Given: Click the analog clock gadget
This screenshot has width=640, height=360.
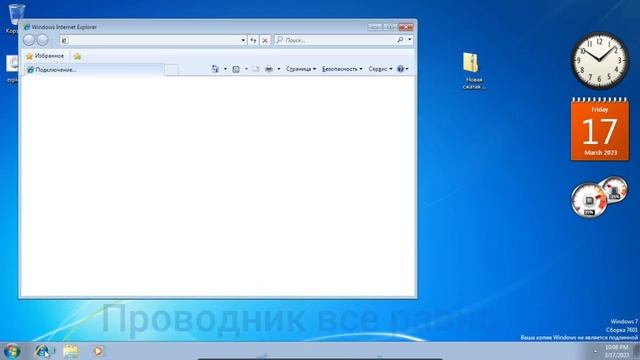Looking at the screenshot, I should coord(599,60).
